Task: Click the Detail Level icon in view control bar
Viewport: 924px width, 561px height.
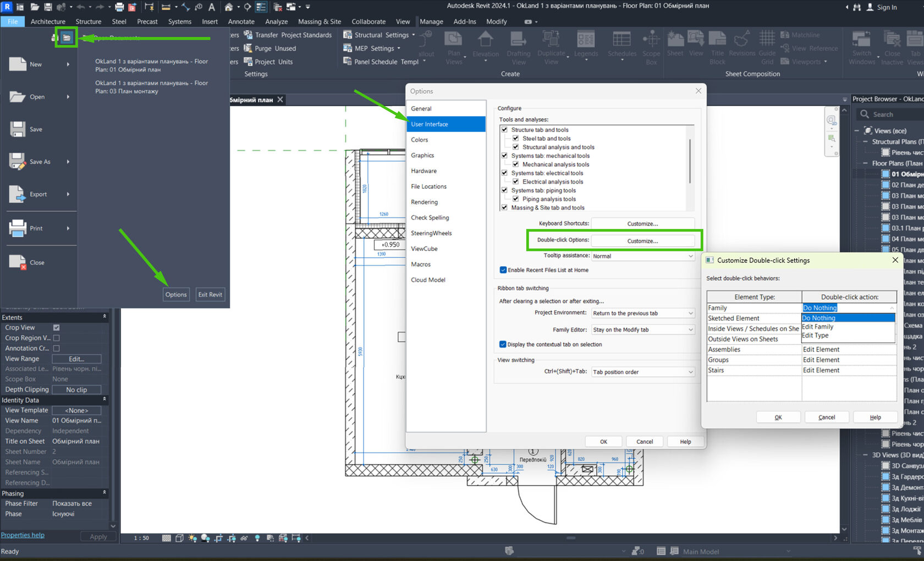Action: (167, 538)
